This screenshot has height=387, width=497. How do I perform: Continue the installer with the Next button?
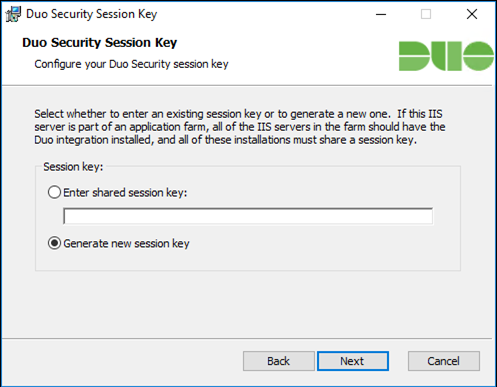[353, 361]
